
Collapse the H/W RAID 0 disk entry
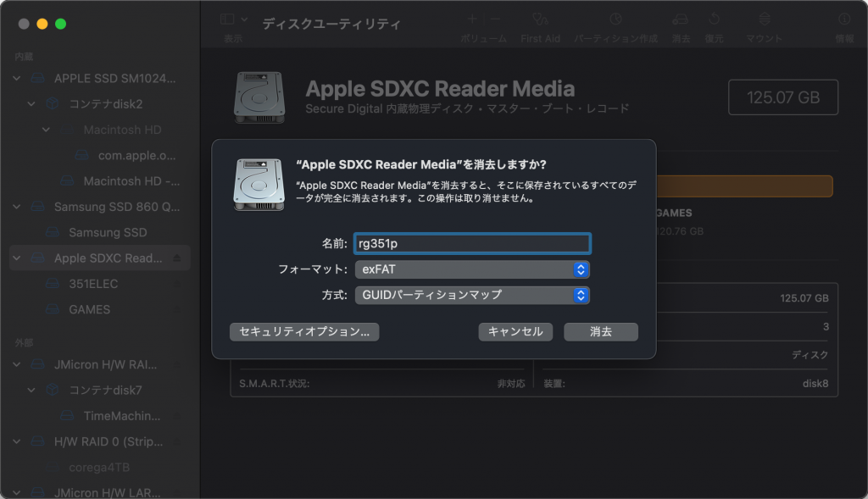pos(17,441)
